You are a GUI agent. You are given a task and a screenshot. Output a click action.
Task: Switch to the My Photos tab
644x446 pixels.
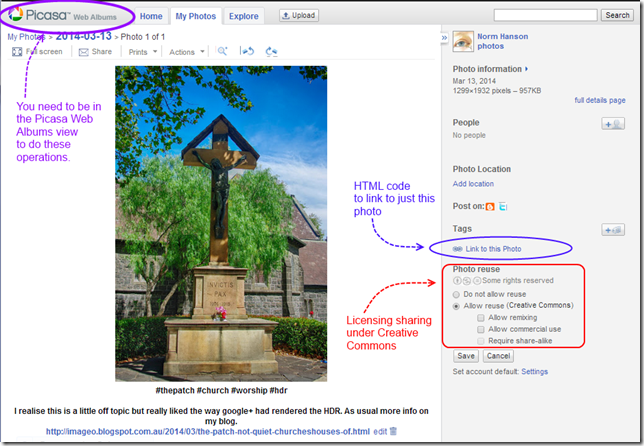tap(196, 16)
